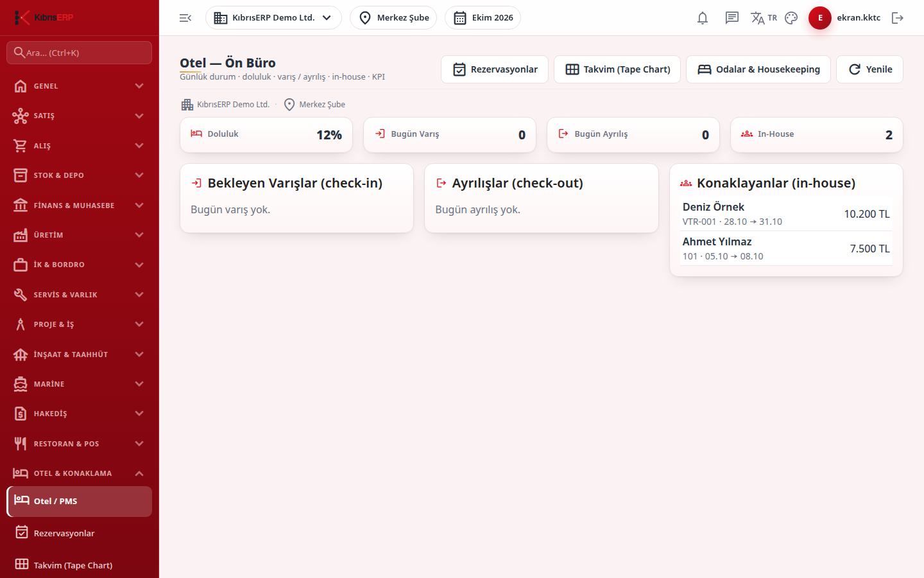Viewport: 924px width, 578px height.
Task: Click the logout icon beside ekran.kktc
Action: point(898,18)
